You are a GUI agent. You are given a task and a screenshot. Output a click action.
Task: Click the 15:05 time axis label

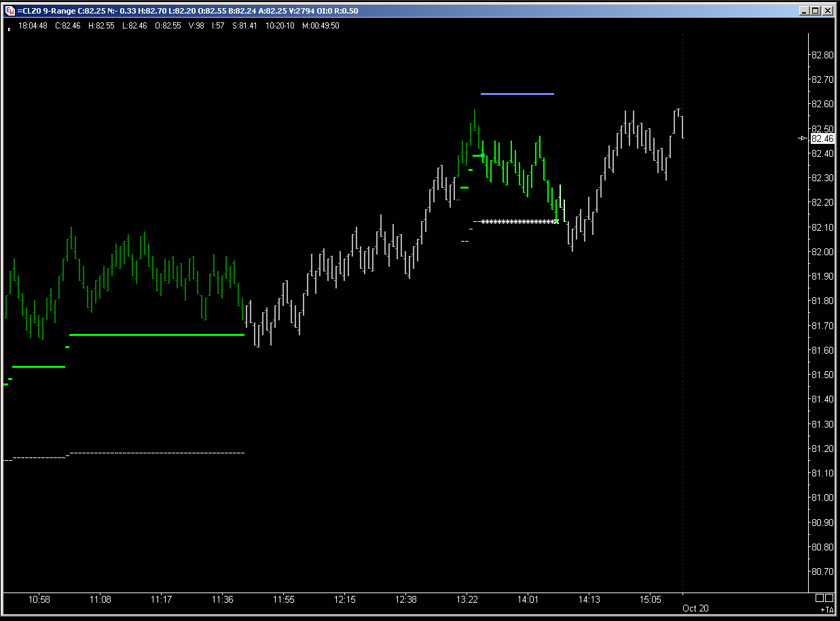coord(651,600)
